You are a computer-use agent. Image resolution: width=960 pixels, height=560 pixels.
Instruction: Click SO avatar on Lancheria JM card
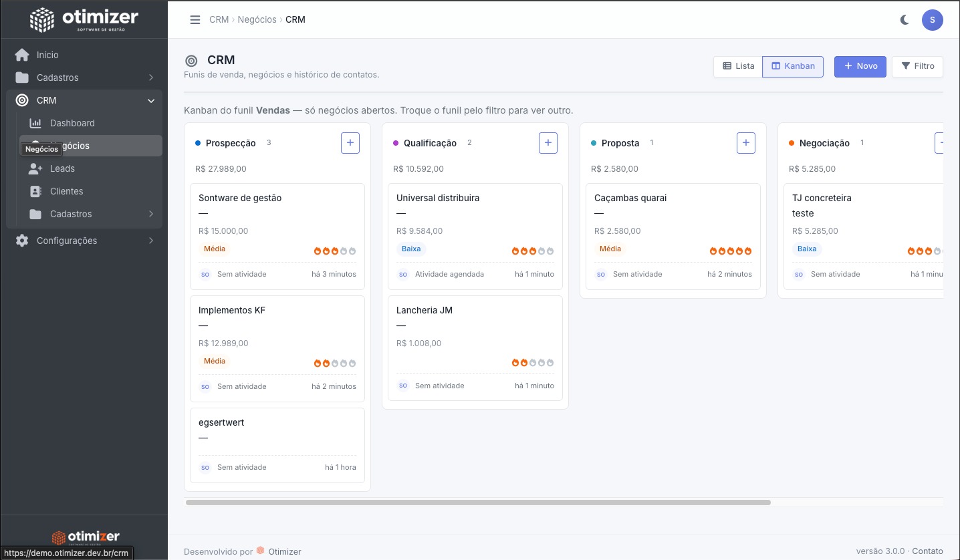coord(403,386)
